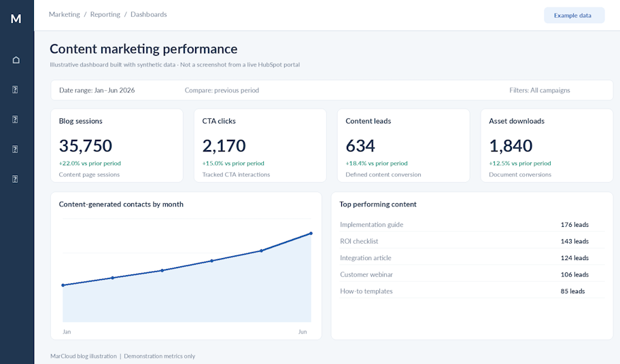
Task: Select the Content leads card title
Action: pyautogui.click(x=368, y=121)
